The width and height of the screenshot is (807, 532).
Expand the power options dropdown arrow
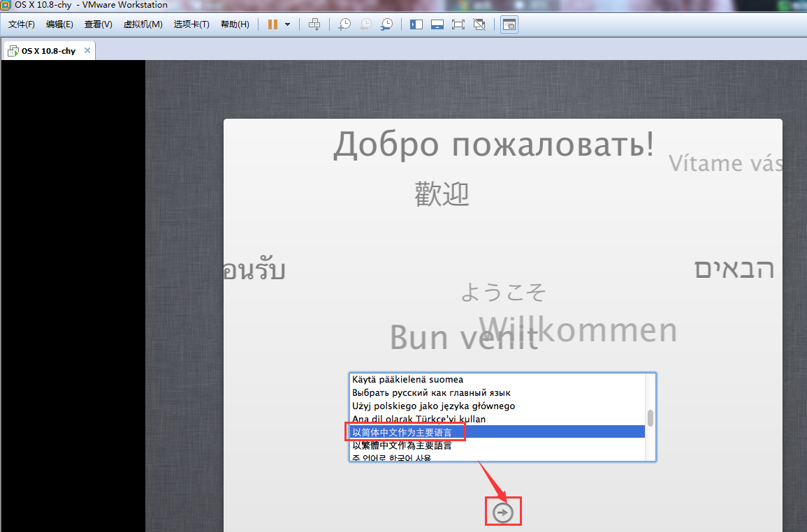tap(288, 24)
